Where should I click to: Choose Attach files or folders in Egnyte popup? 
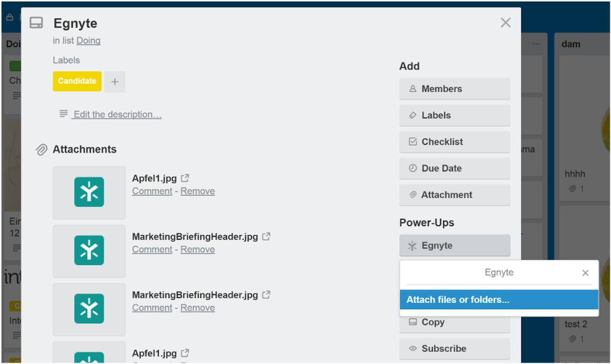coord(499,300)
